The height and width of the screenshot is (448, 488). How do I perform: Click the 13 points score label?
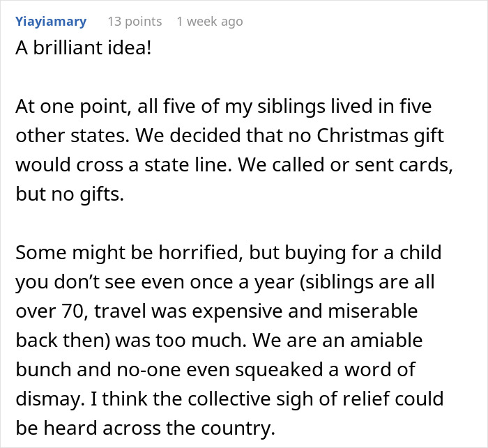135,22
